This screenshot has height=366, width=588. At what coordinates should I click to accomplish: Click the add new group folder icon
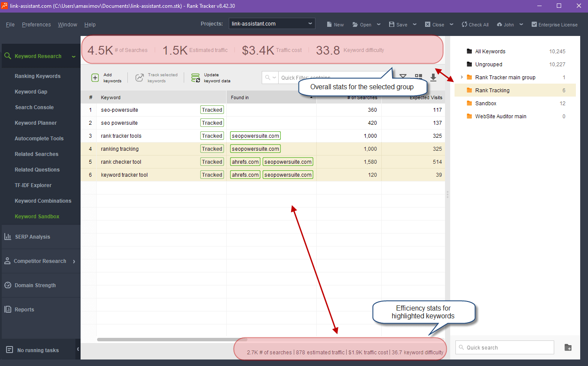568,347
